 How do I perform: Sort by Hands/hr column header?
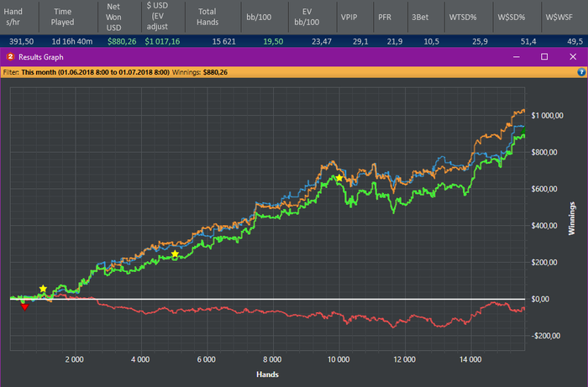[x=19, y=17]
